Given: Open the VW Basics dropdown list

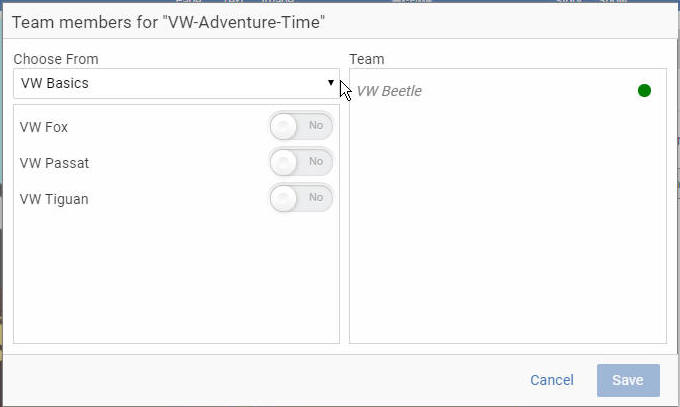Looking at the screenshot, I should (177, 83).
